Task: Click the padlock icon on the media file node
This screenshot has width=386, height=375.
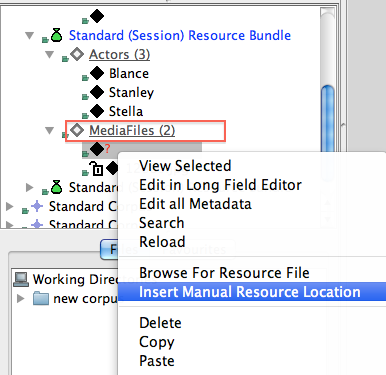Action: [97, 169]
